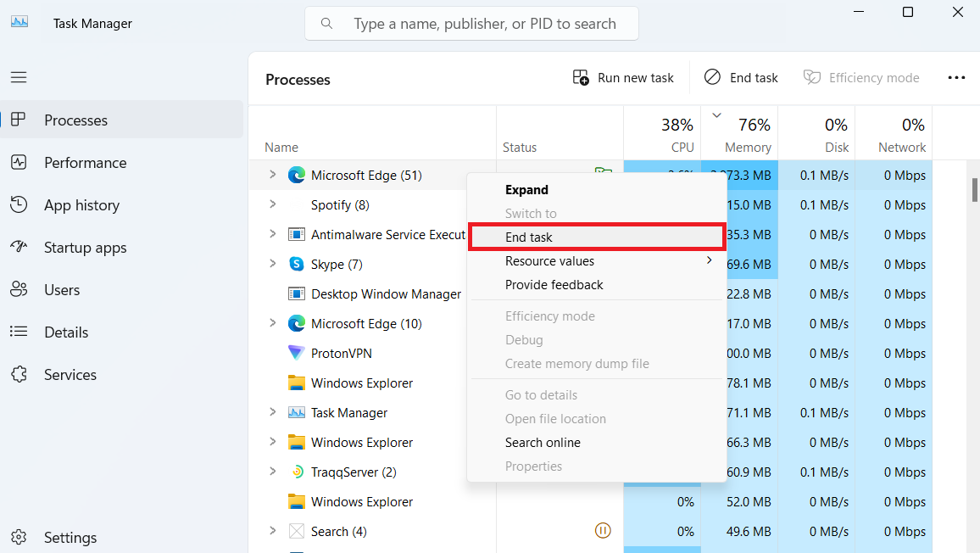980x553 pixels.
Task: Expand the Spotify process group
Action: point(273,204)
